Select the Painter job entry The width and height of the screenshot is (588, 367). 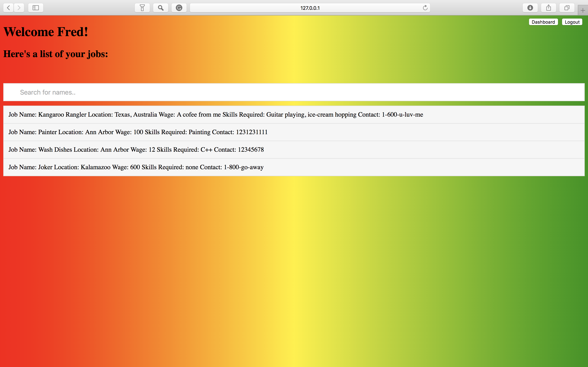click(x=138, y=132)
